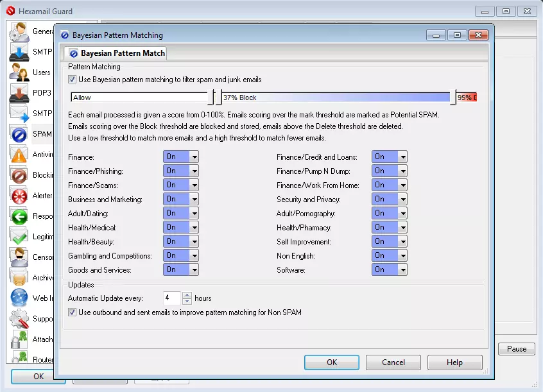Open the Non English dropdown
Screen dimensions: 543x392
pyautogui.click(x=402, y=256)
